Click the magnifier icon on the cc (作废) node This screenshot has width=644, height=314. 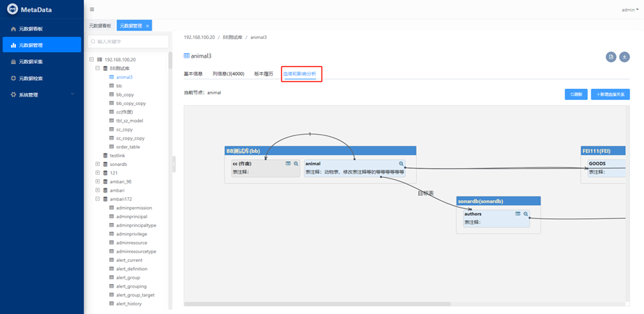click(x=296, y=164)
